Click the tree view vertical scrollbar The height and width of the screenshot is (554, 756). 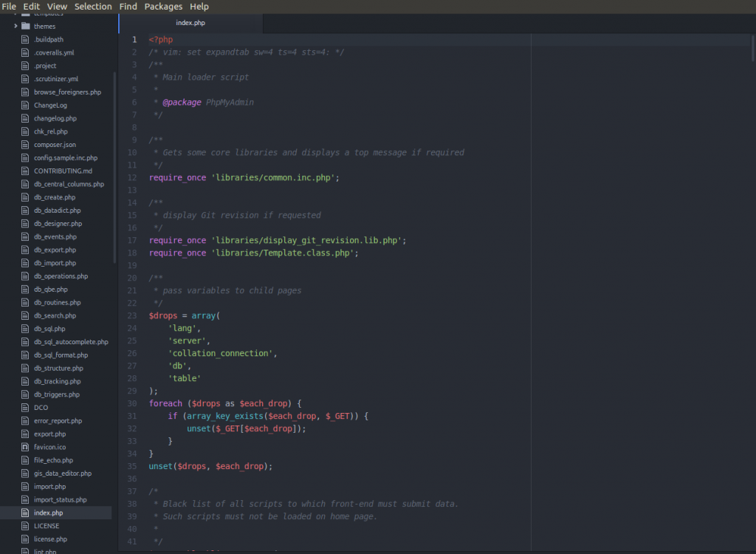[114, 166]
